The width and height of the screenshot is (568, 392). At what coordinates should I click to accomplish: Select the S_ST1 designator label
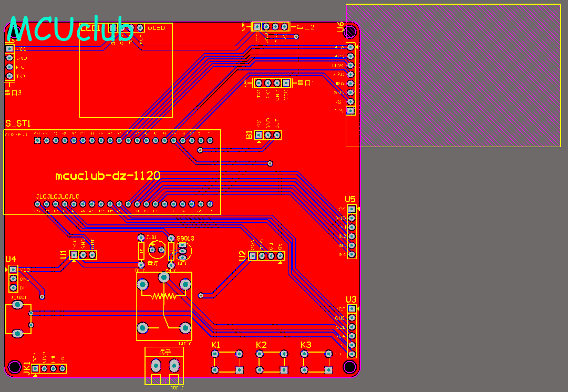pyautogui.click(x=18, y=123)
